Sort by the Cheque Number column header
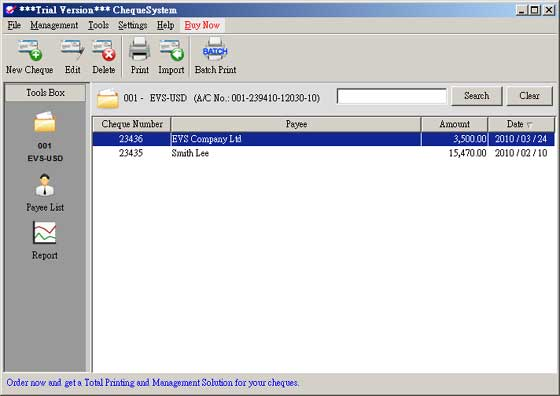The height and width of the screenshot is (396, 560). (132, 124)
